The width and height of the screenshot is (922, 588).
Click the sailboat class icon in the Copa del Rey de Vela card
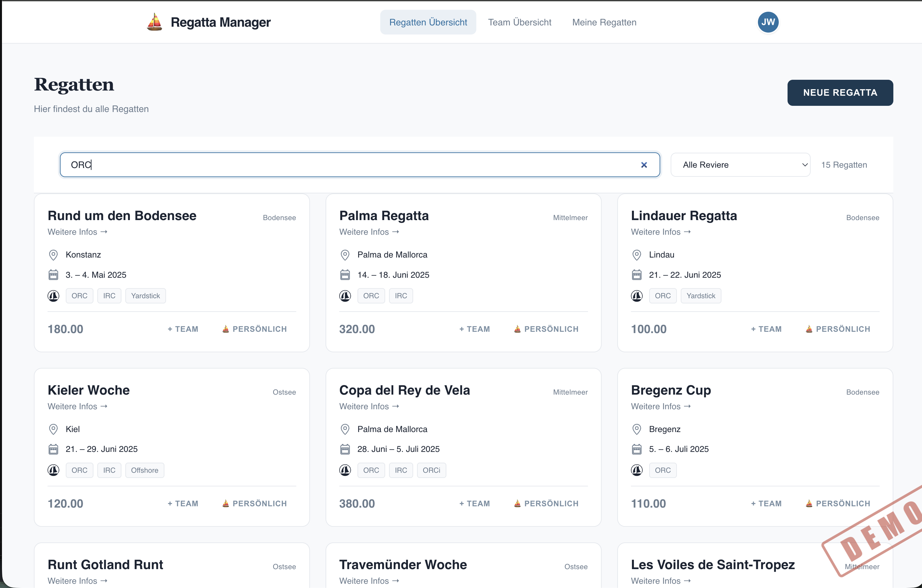click(345, 470)
